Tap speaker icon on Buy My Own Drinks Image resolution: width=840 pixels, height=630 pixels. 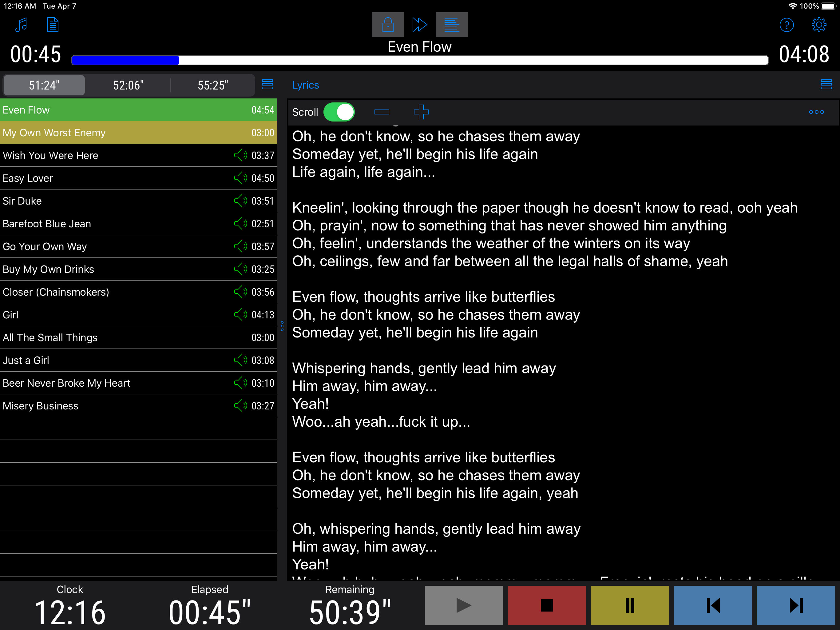pyautogui.click(x=240, y=269)
